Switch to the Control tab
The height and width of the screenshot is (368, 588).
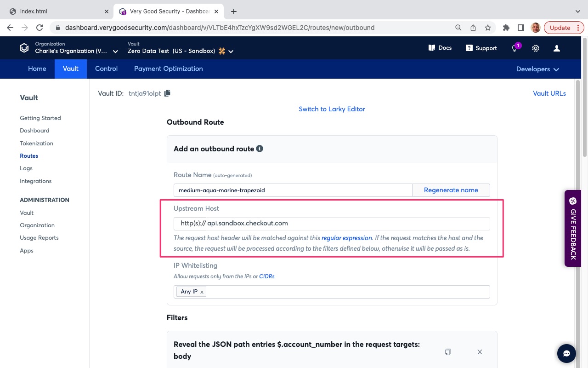(106, 69)
